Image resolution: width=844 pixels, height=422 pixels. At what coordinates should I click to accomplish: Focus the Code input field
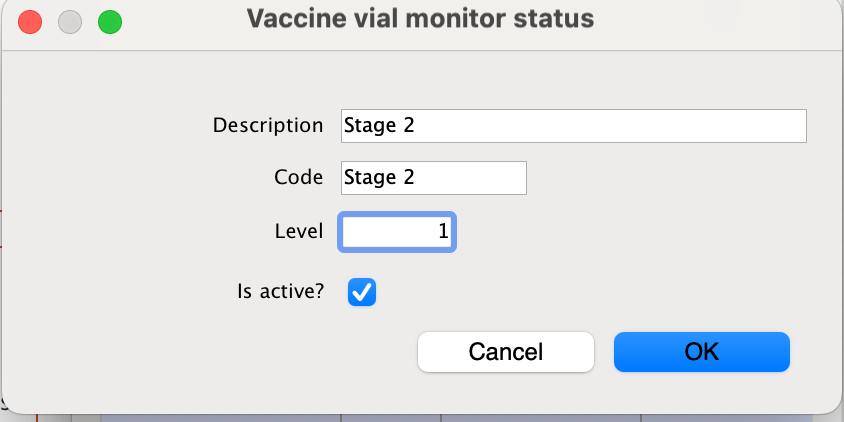tap(433, 178)
